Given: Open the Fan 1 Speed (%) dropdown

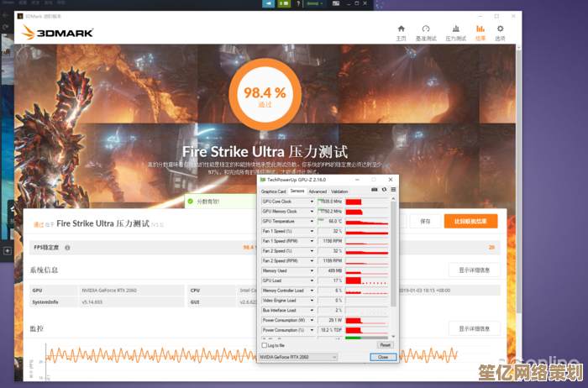Looking at the screenshot, I should [312, 231].
